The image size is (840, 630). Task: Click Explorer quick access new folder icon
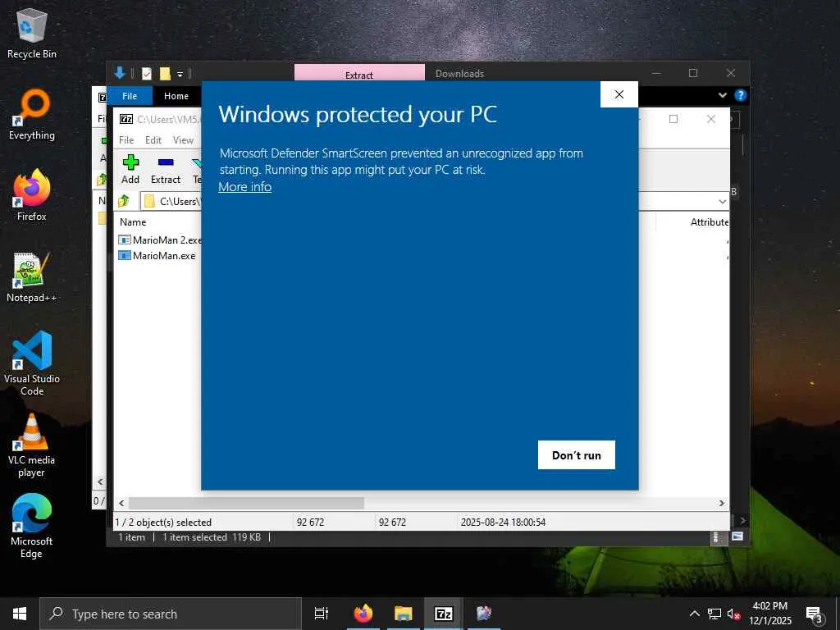165,73
